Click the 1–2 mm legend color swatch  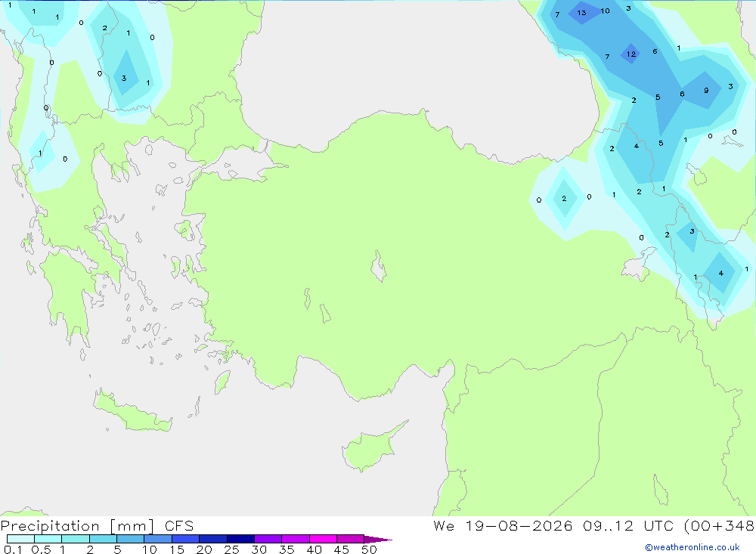(x=76, y=539)
